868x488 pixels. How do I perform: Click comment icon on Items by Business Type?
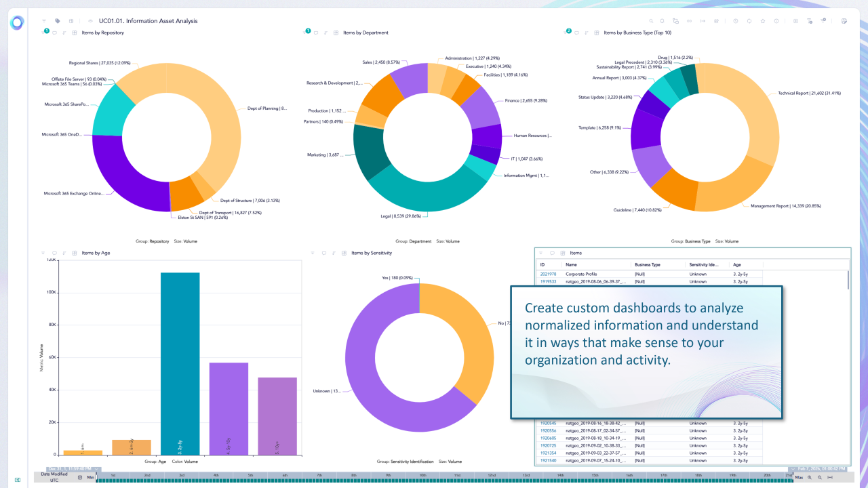576,33
